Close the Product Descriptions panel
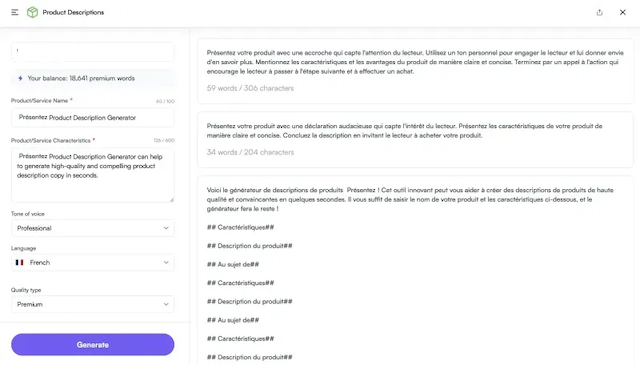Viewport: 640px width, 365px height. [x=622, y=12]
